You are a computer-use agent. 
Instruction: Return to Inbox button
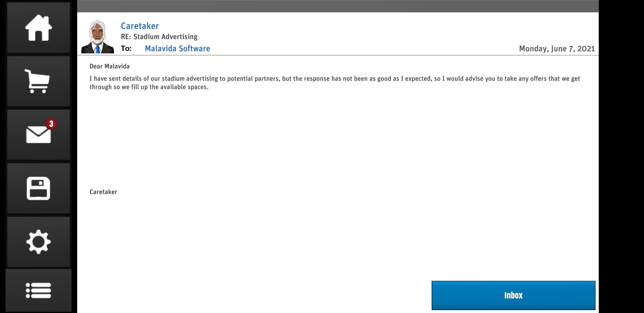coord(513,295)
